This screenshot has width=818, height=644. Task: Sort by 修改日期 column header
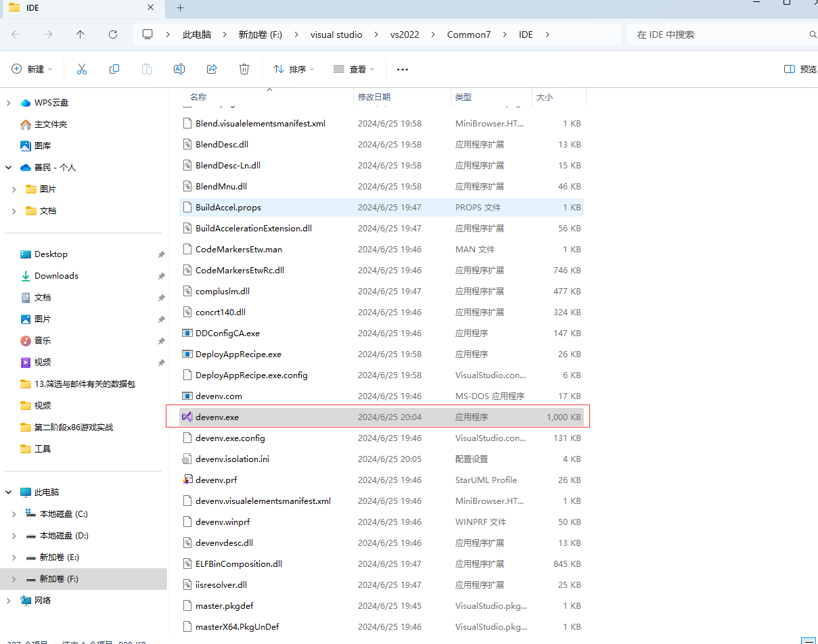(x=374, y=97)
